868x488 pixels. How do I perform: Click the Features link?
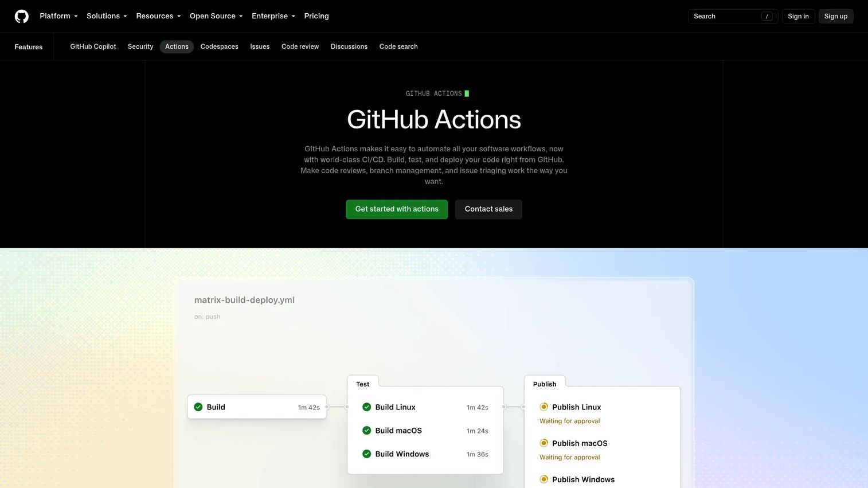point(29,47)
